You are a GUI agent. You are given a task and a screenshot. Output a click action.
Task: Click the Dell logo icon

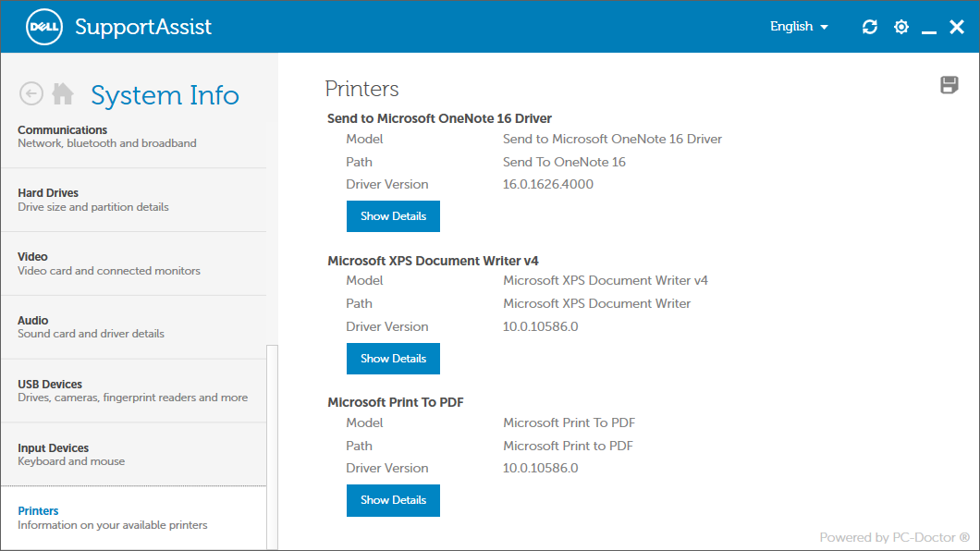[43, 27]
